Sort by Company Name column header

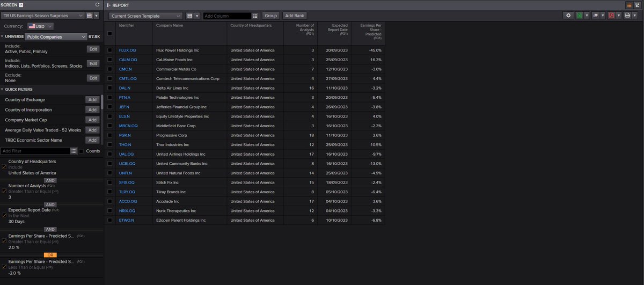tap(190, 33)
